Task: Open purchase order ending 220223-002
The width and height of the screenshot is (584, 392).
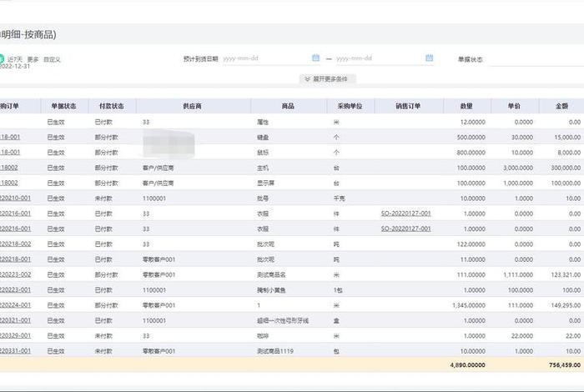Action: [x=15, y=274]
